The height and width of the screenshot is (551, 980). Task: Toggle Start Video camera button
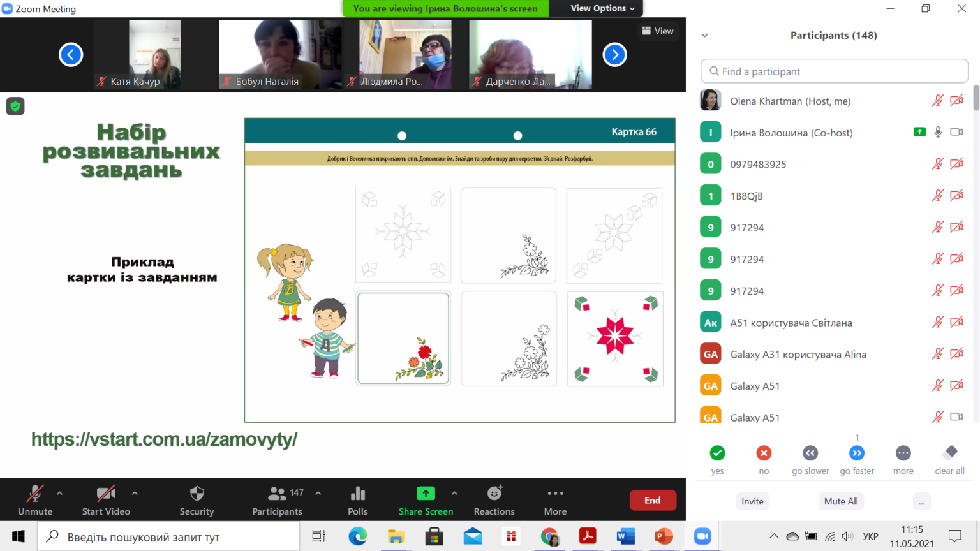click(x=106, y=500)
